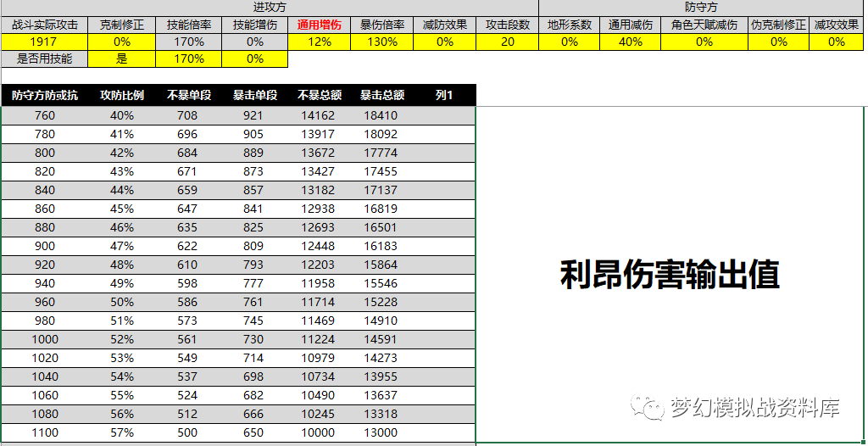This screenshot has height=446, width=868.
Task: Select the 0% value under 克制修正
Action: (x=122, y=42)
